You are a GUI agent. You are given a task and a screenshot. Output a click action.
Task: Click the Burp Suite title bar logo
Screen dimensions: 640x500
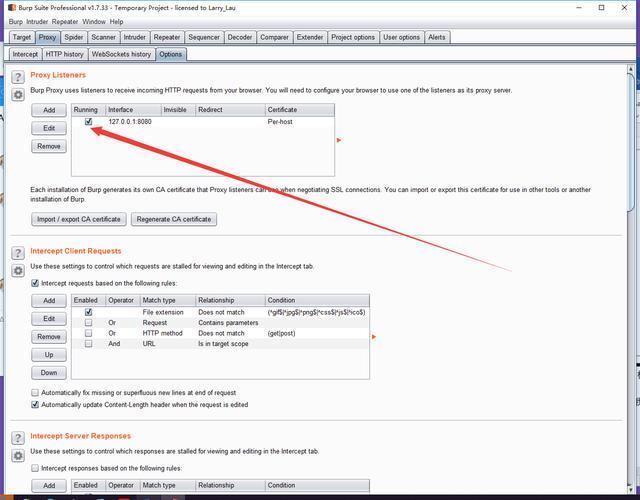click(12, 7)
